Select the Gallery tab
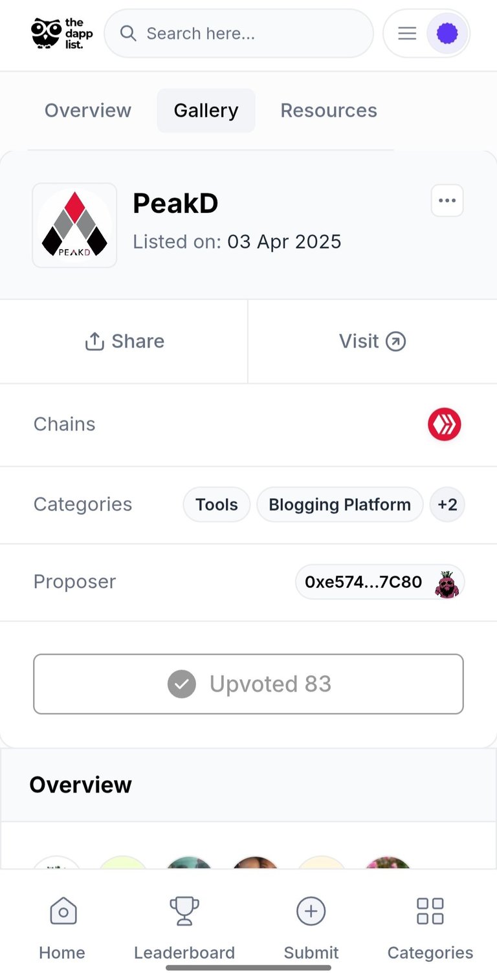Viewport: 497px width, 980px height. pos(206,111)
